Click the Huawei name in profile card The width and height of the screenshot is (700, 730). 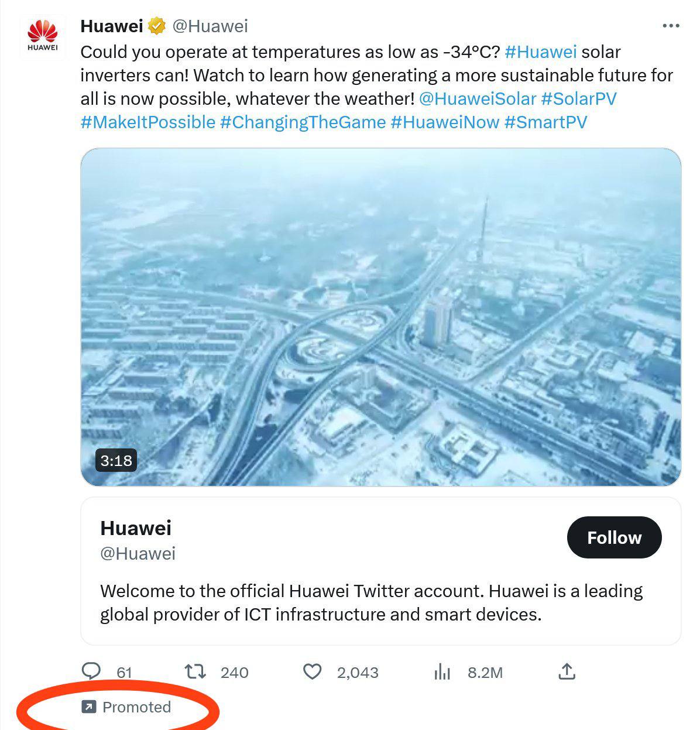tap(136, 528)
